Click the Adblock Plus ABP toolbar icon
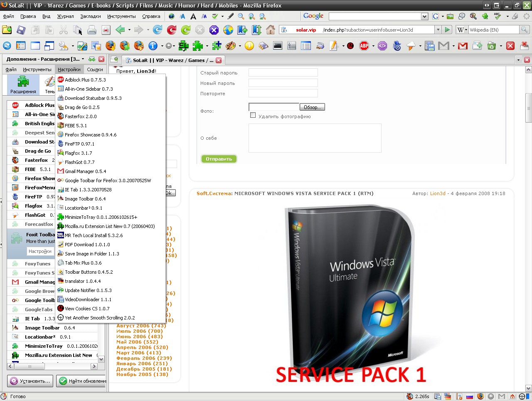 (x=364, y=46)
